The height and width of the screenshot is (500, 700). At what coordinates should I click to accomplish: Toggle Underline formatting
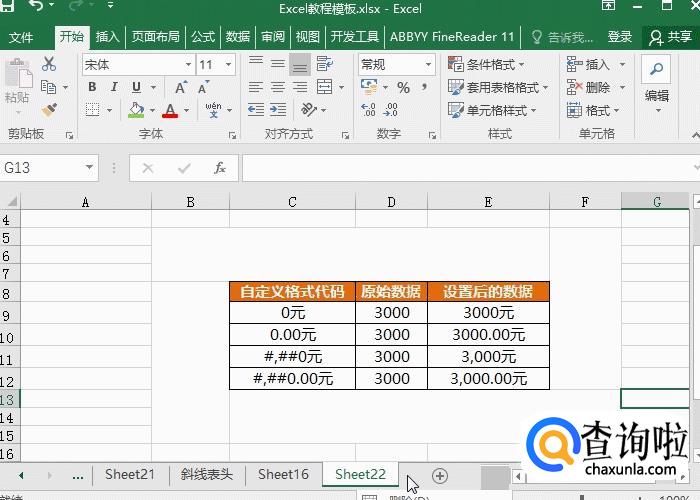[137, 87]
